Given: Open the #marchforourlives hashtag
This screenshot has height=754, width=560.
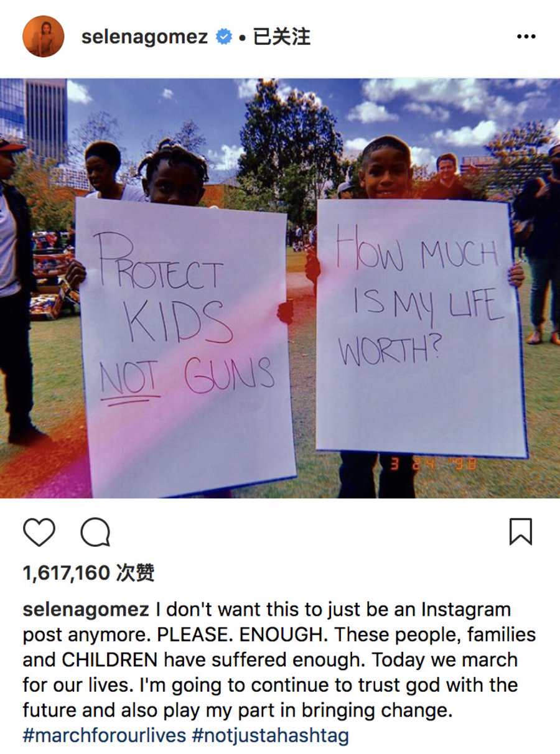Looking at the screenshot, I should point(105,736).
